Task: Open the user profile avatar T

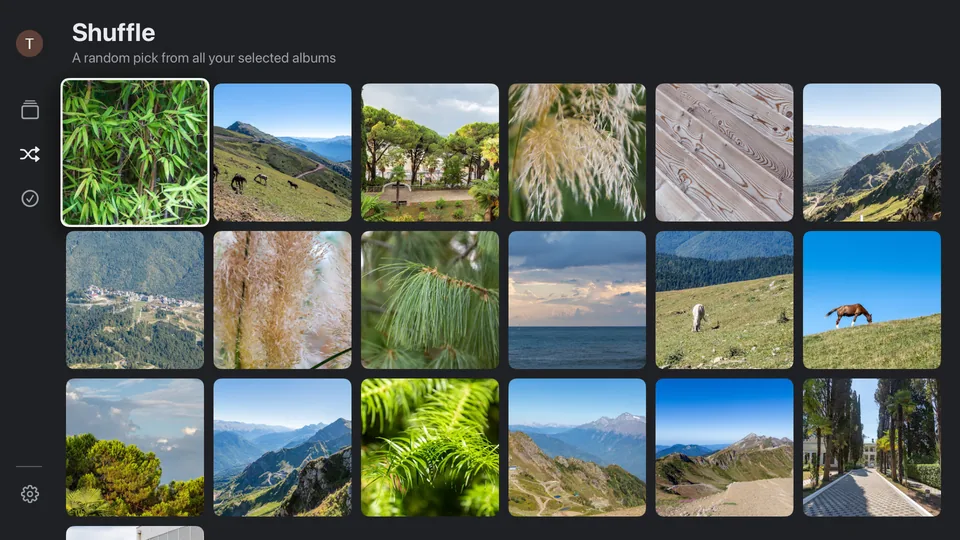Action: tap(29, 43)
